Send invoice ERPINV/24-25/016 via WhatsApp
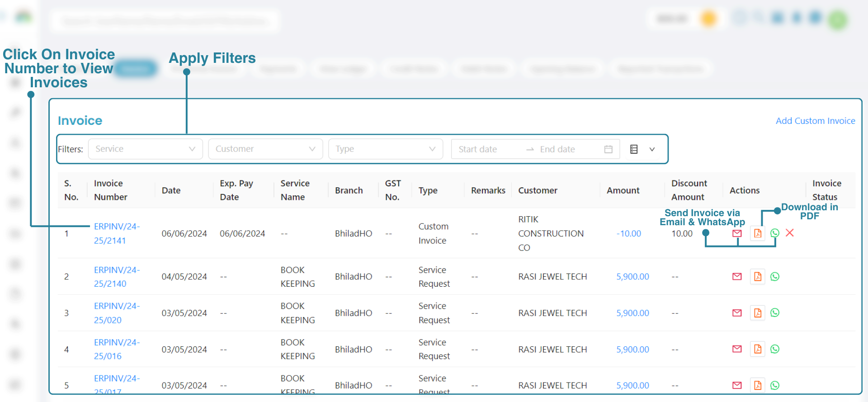Screen dimensions: 868x402 (x=775, y=349)
